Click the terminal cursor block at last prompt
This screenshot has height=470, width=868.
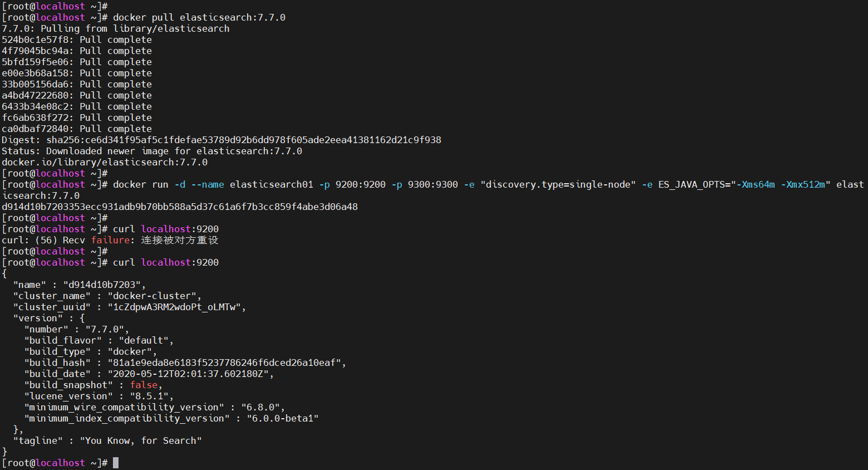point(116,463)
